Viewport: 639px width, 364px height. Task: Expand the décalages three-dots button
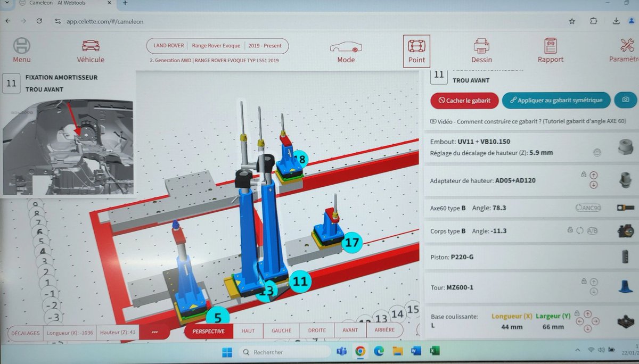tap(154, 333)
